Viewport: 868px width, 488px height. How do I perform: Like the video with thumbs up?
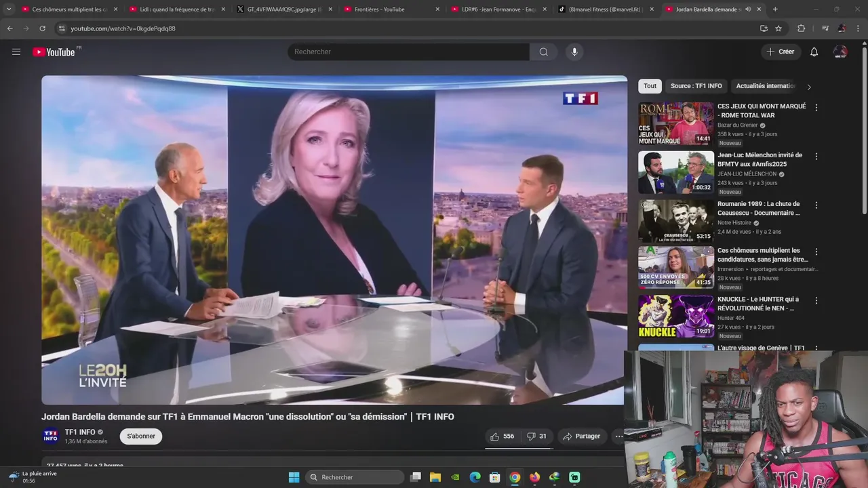(502, 436)
